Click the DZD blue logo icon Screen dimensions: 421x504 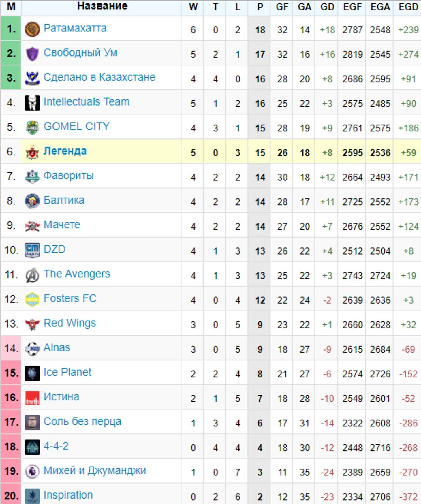click(x=32, y=250)
